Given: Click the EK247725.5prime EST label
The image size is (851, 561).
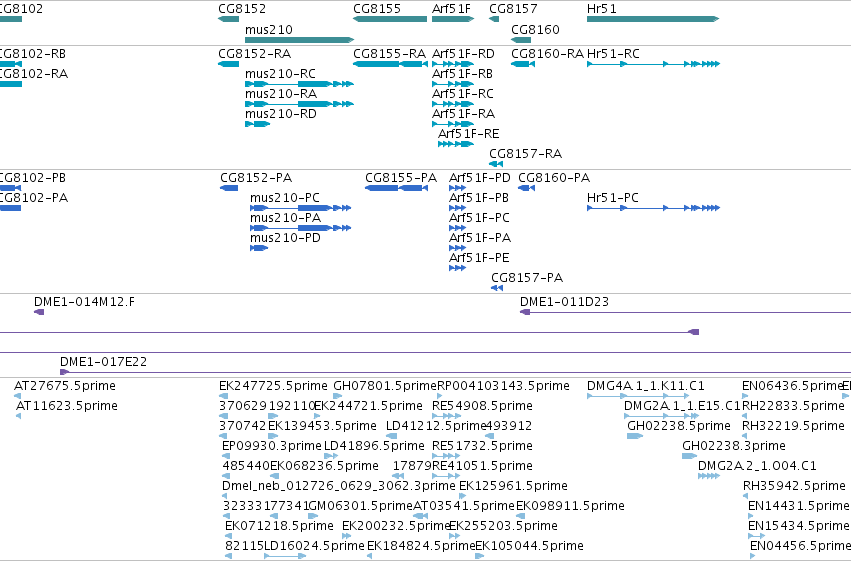Looking at the screenshot, I should point(274,387).
